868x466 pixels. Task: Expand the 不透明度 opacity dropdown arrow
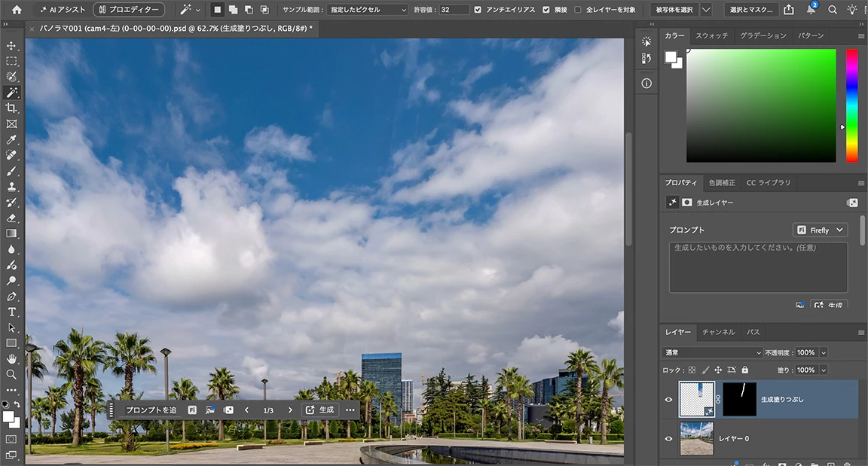[x=823, y=352]
